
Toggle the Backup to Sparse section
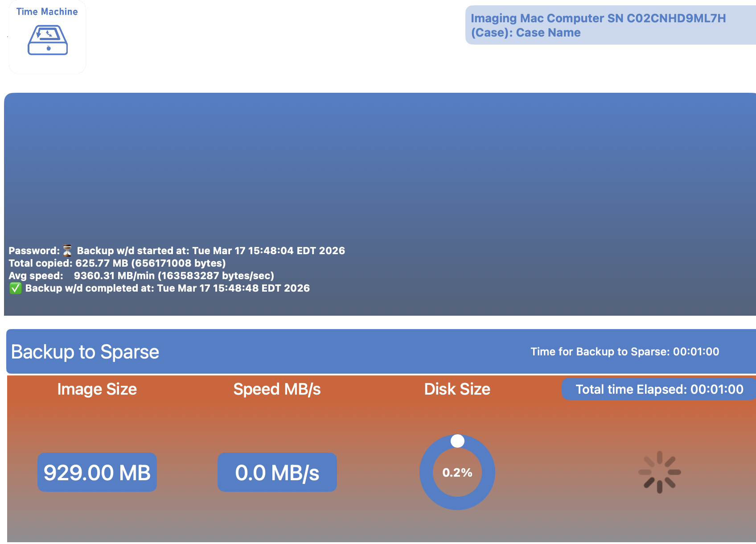coord(85,352)
